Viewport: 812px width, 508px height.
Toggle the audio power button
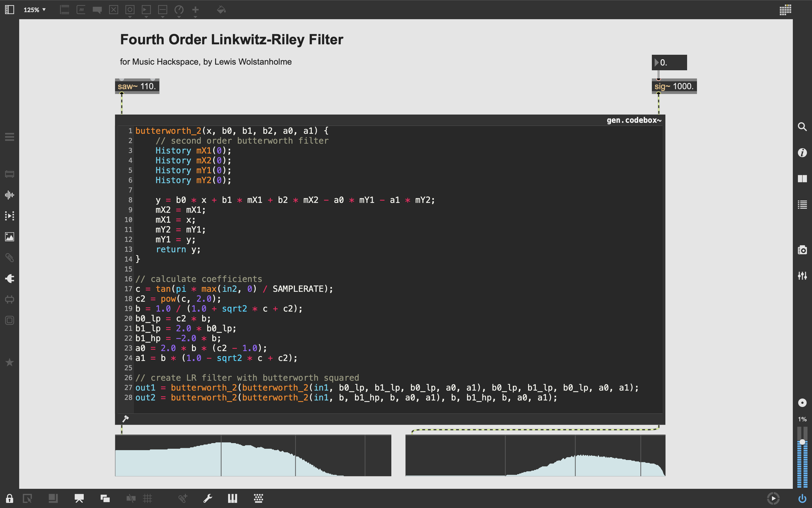pos(802,498)
